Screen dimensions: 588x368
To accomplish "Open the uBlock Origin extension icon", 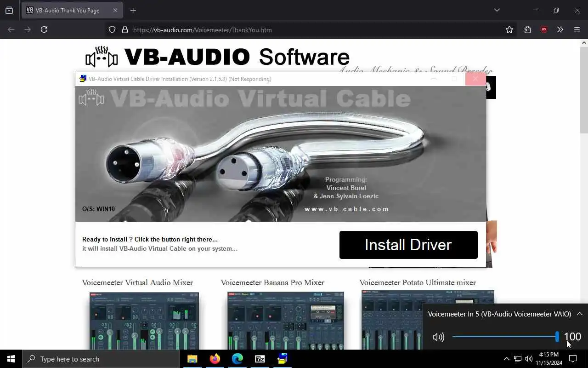I will [544, 29].
